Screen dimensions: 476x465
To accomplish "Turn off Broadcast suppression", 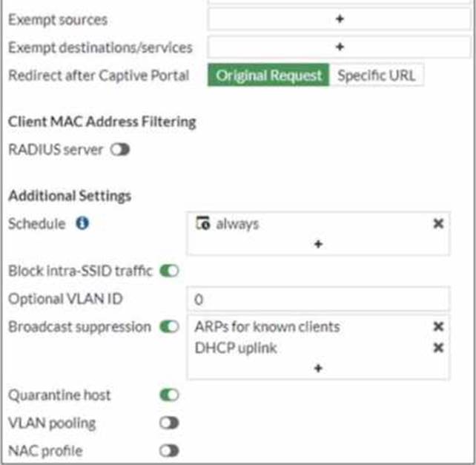I will pos(169,326).
